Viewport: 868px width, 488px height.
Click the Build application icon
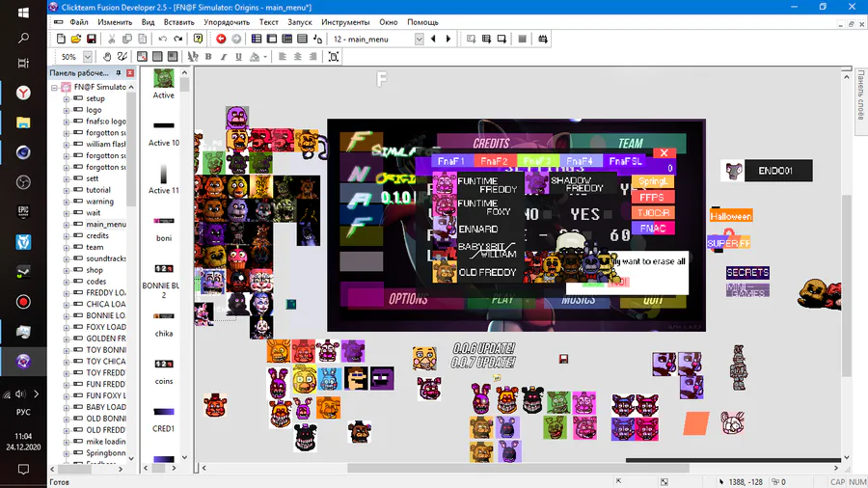[542, 39]
